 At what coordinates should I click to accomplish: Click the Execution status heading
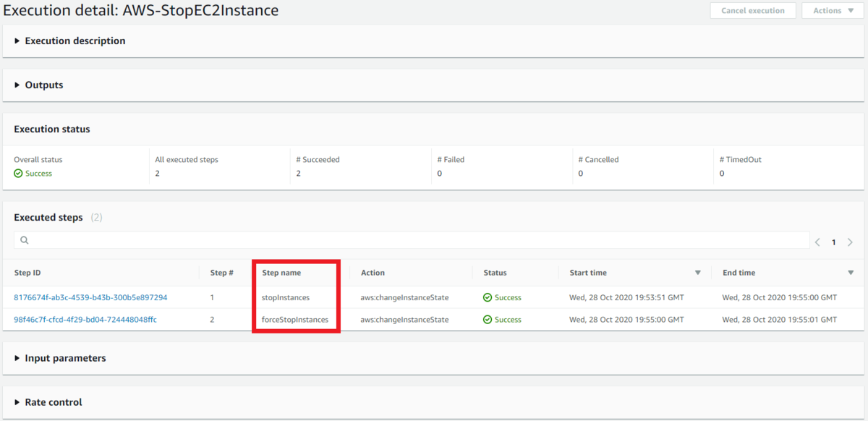click(52, 129)
